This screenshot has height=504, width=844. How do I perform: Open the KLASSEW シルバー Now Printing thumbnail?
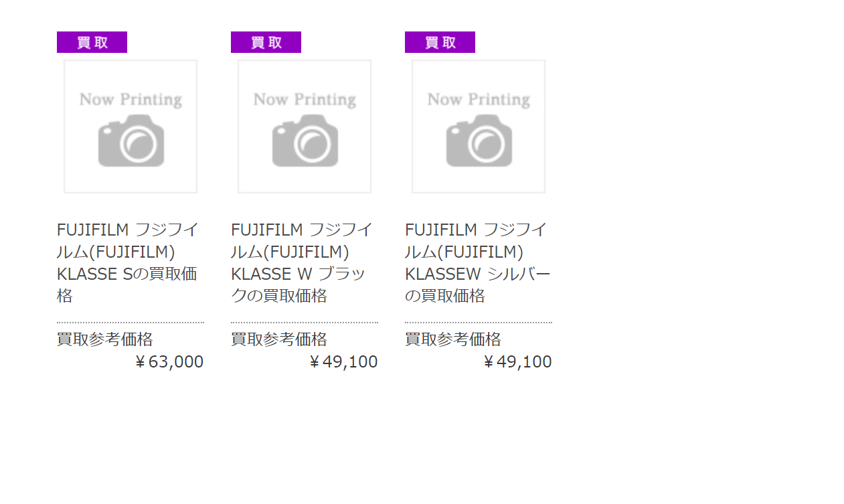point(479,127)
